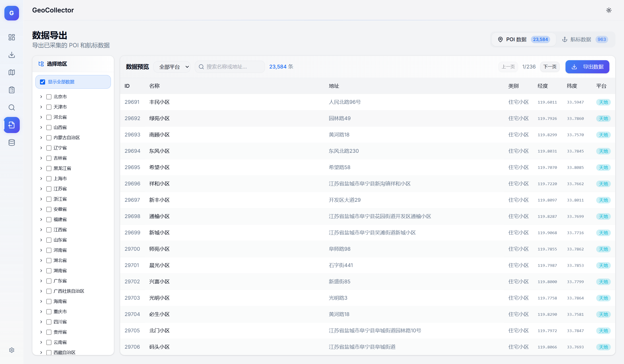The height and width of the screenshot is (364, 624).
Task: Check the 江苏省 region checkbox
Action: pos(49,189)
